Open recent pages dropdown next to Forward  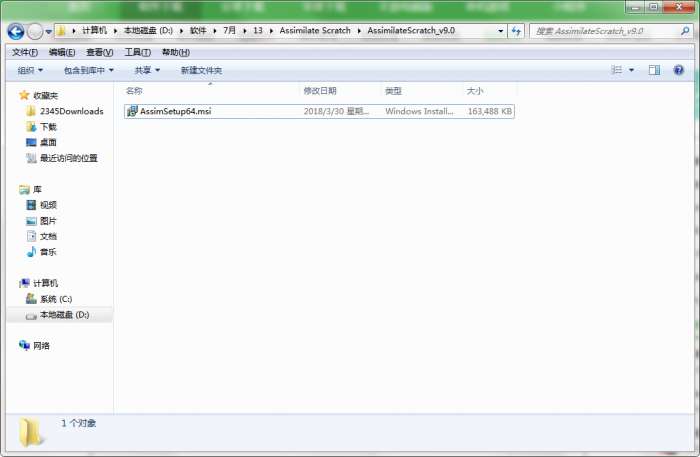coord(48,32)
